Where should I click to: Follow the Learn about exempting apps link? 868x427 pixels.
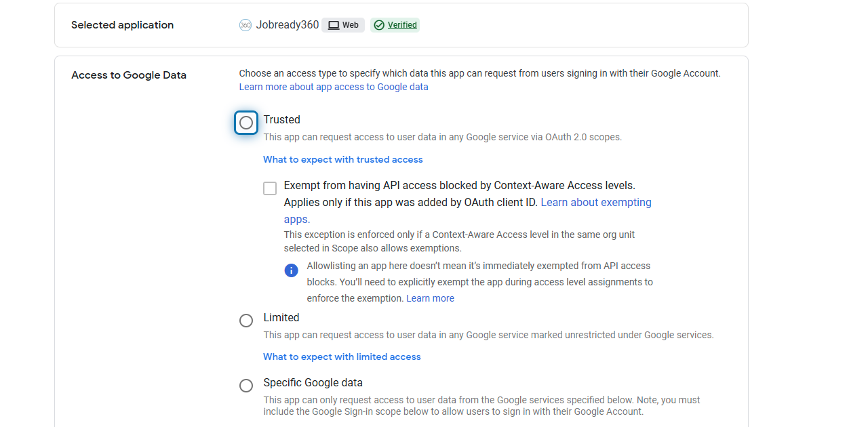[x=596, y=202]
